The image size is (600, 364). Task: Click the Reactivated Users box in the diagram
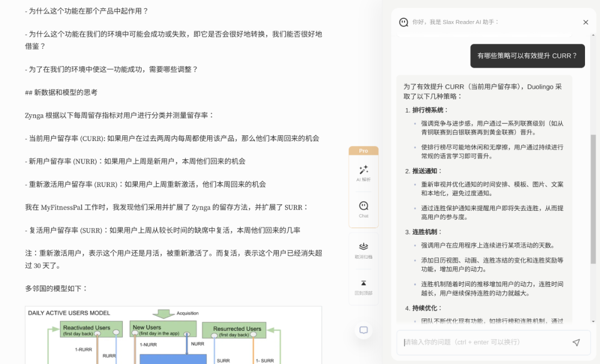click(91, 329)
